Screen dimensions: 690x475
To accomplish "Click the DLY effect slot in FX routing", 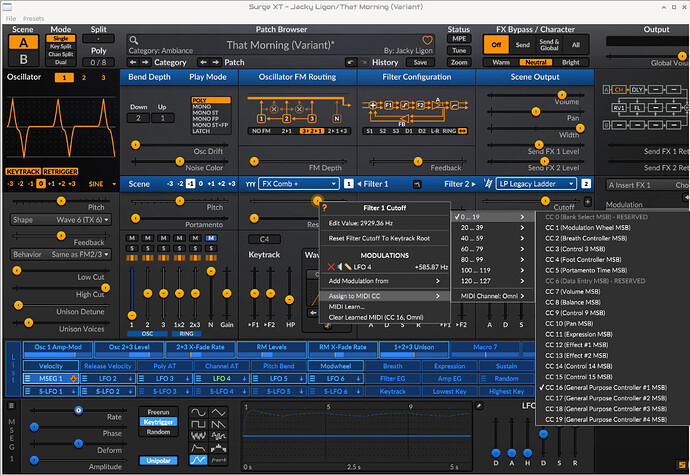I will [x=637, y=89].
